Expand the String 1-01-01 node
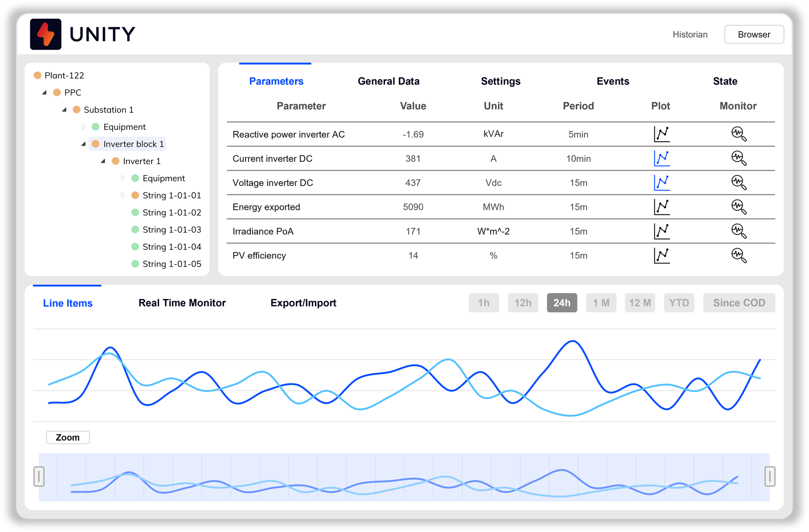 pos(123,195)
